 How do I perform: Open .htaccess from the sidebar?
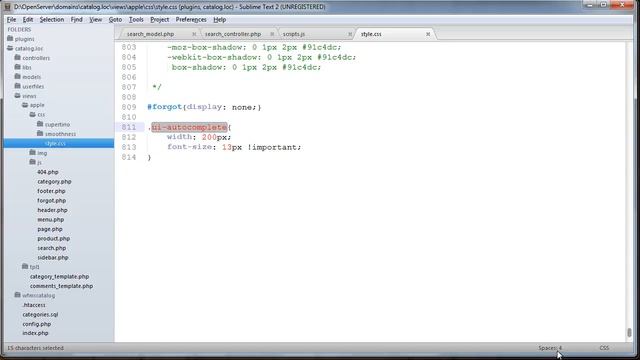(34, 305)
